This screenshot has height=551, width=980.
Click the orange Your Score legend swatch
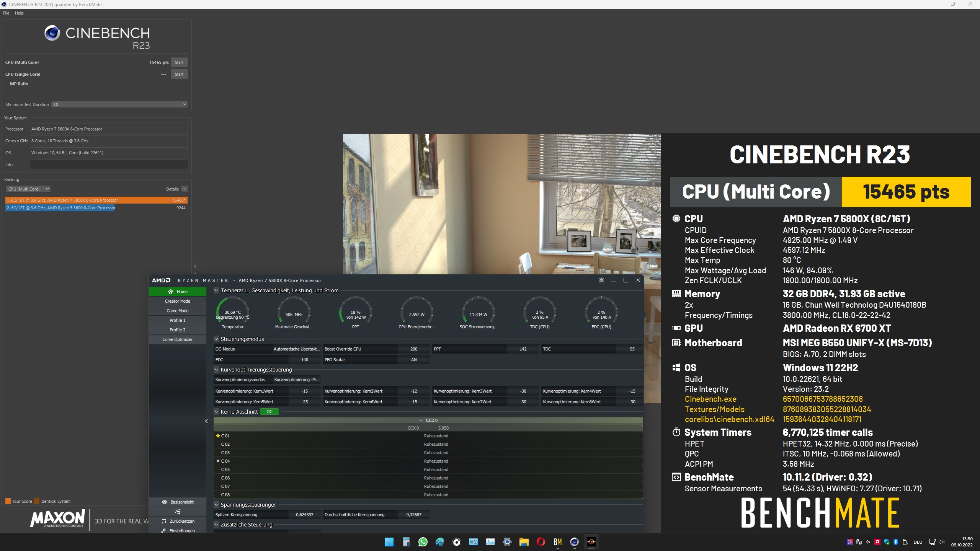8,500
